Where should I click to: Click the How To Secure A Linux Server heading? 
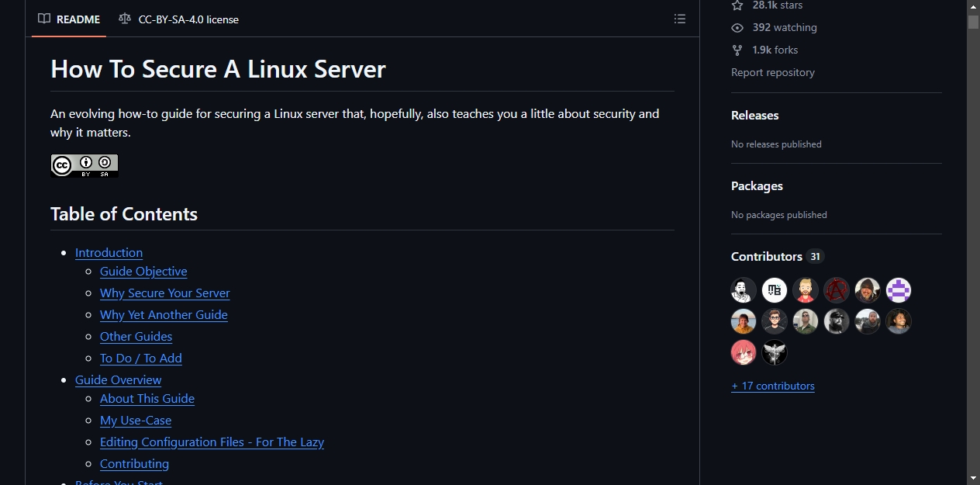pyautogui.click(x=218, y=69)
